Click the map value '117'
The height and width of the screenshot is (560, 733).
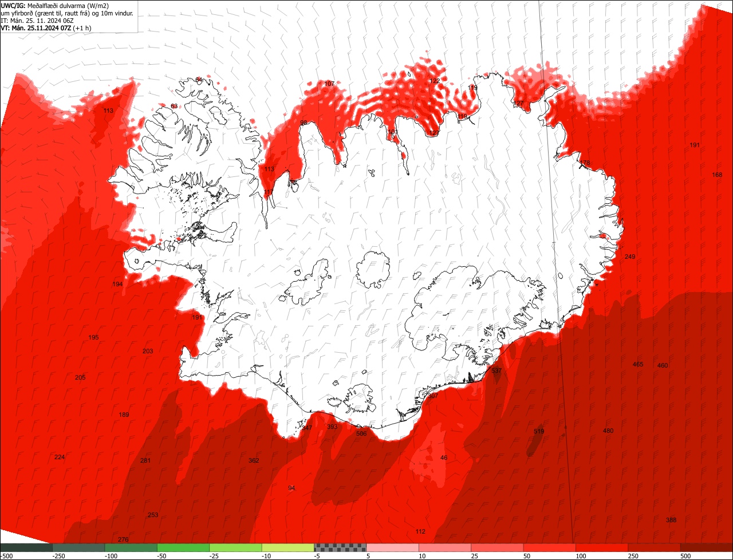[269, 192]
